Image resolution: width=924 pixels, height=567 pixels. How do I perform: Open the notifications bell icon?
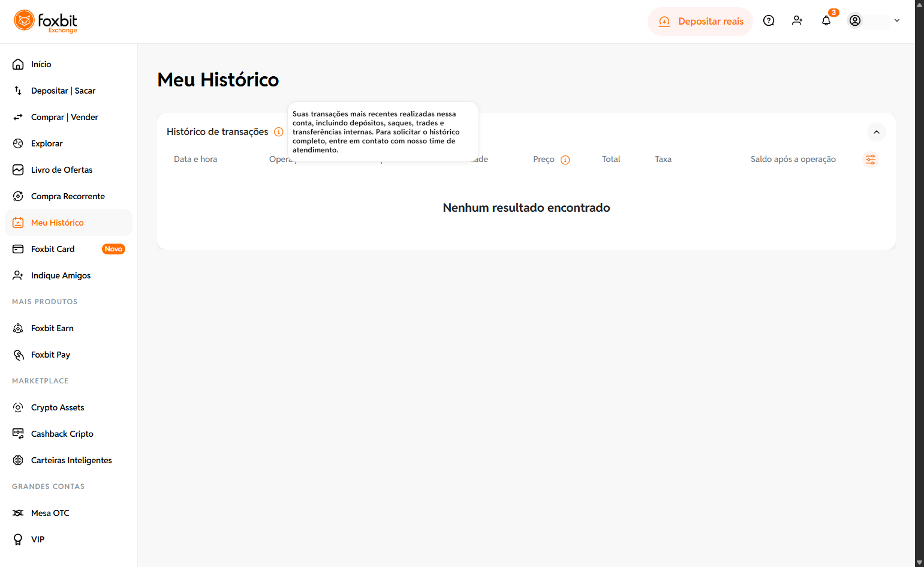coord(826,21)
